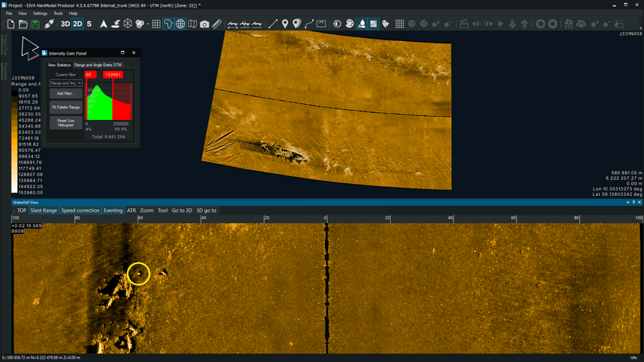Click the Fit Palette Range button
Viewport: 644px width, 362px height.
[65, 107]
